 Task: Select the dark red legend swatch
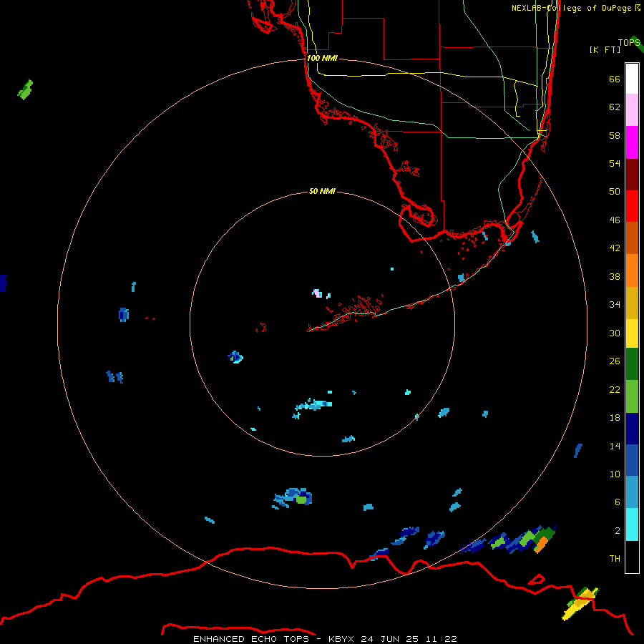(x=632, y=175)
